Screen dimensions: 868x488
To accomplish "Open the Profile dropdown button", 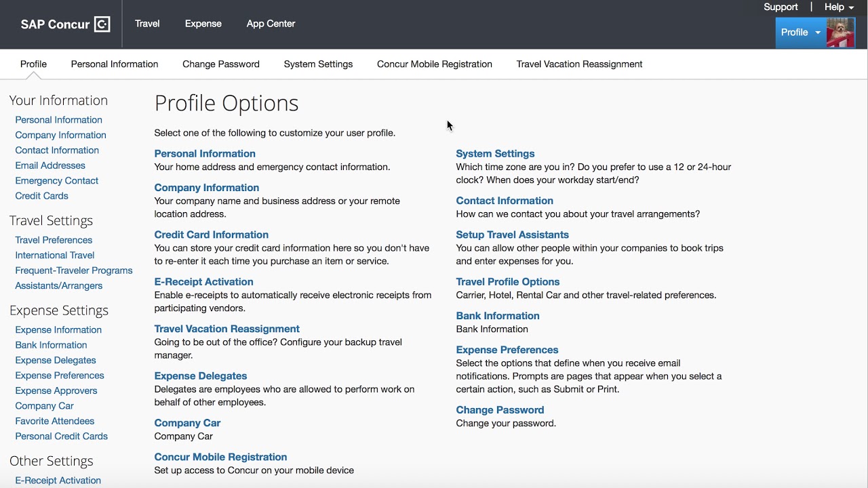I will point(801,33).
